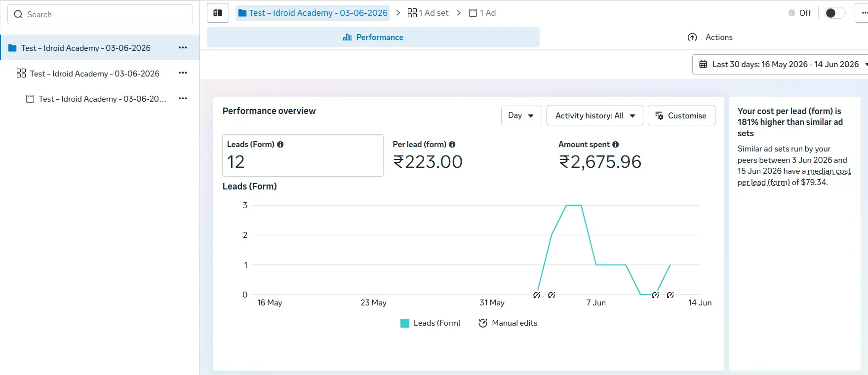Click the 7 Jun axis label

(596, 303)
